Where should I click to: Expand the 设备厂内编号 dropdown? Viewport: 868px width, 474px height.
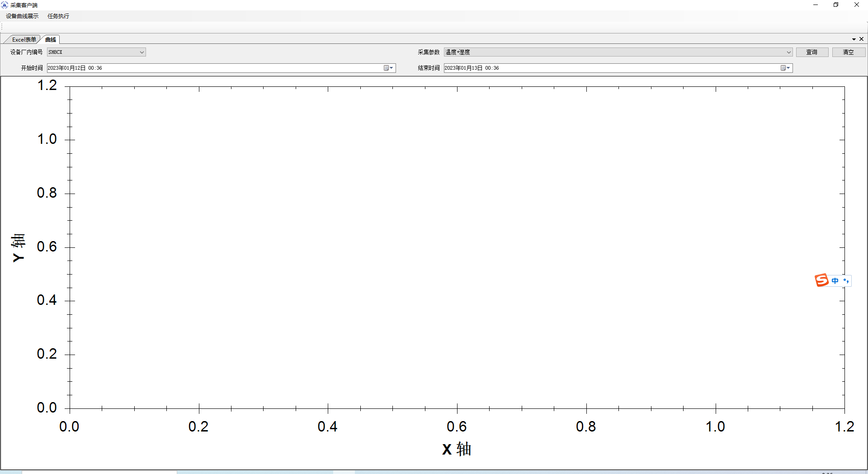(142, 52)
